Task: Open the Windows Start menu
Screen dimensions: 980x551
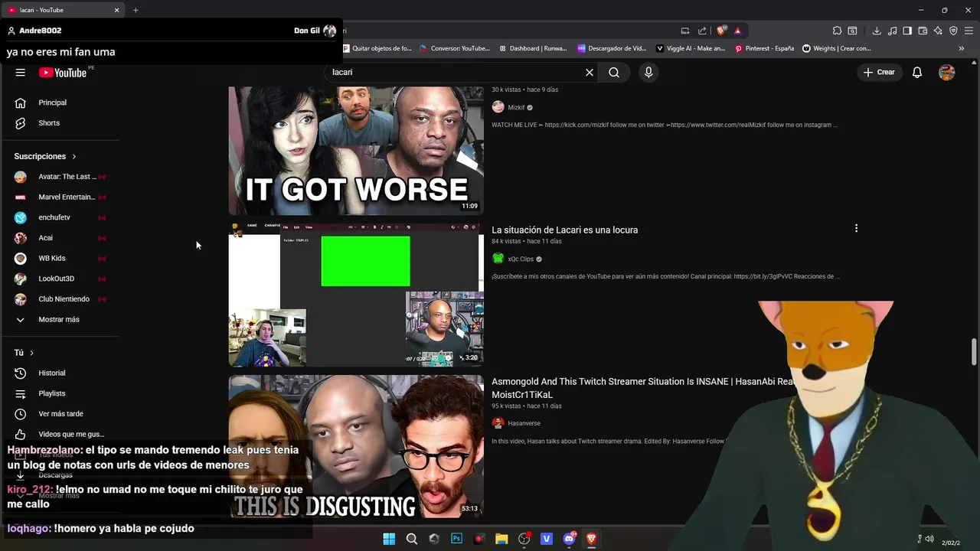Action: coord(389,539)
